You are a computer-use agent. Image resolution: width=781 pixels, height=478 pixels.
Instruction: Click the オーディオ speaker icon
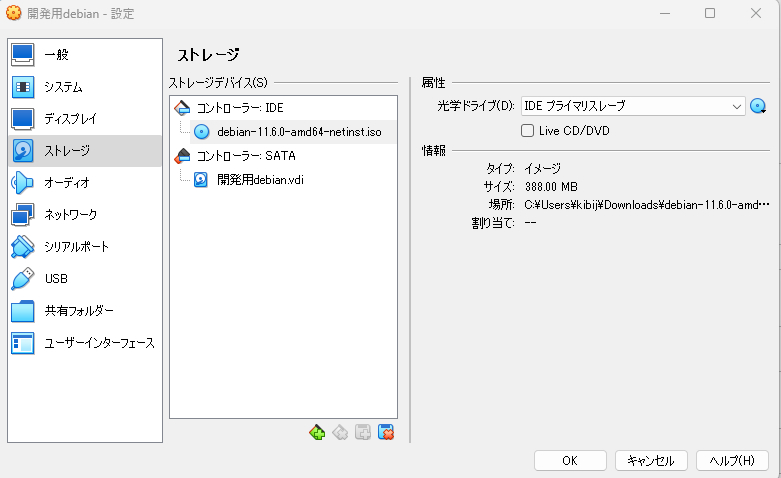coord(22,183)
